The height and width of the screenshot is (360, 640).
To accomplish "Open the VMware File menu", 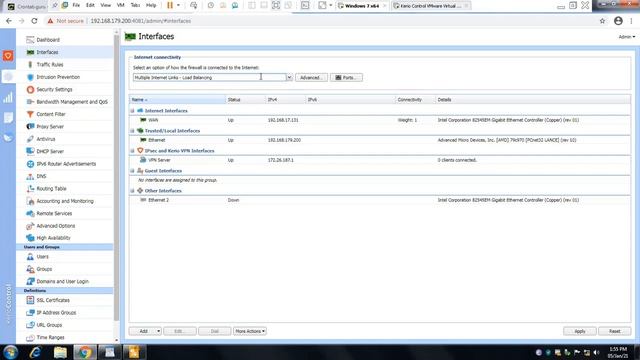I will tap(76, 5).
